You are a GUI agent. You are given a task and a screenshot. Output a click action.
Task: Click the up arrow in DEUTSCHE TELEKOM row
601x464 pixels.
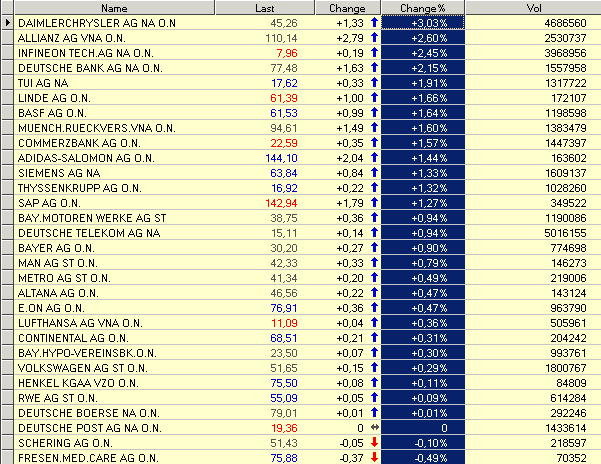pos(374,233)
